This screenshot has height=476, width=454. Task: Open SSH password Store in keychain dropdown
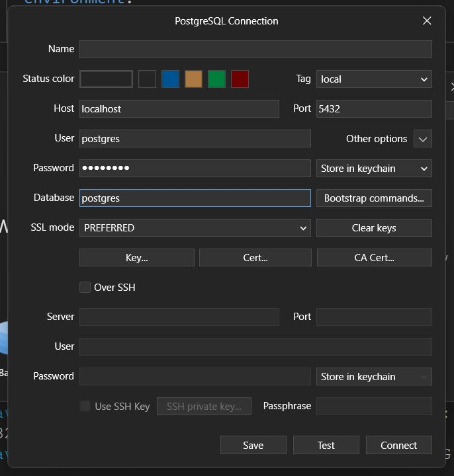tap(374, 376)
